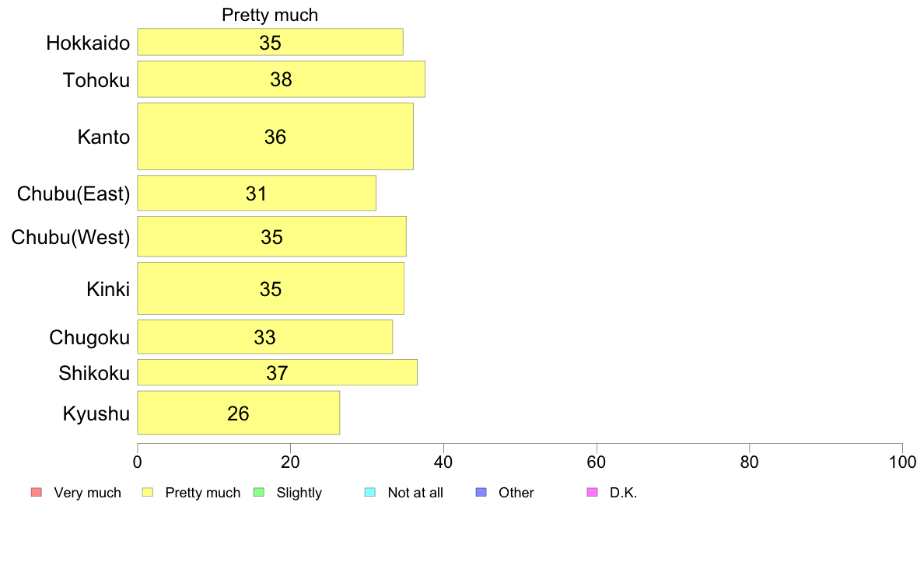
Task: Click the blue Other legend swatch
Action: pos(481,492)
